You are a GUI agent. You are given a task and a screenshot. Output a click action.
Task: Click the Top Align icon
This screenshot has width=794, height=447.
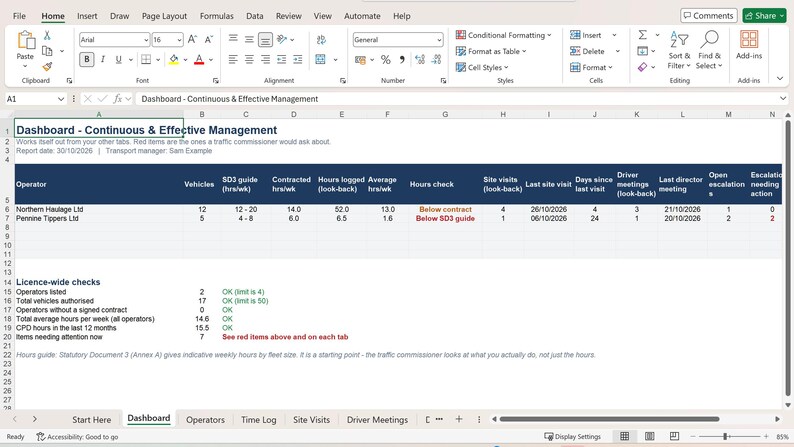click(x=233, y=39)
